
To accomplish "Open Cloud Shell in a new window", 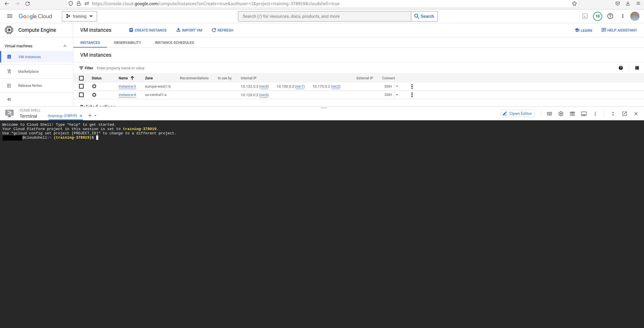I will (x=624, y=114).
